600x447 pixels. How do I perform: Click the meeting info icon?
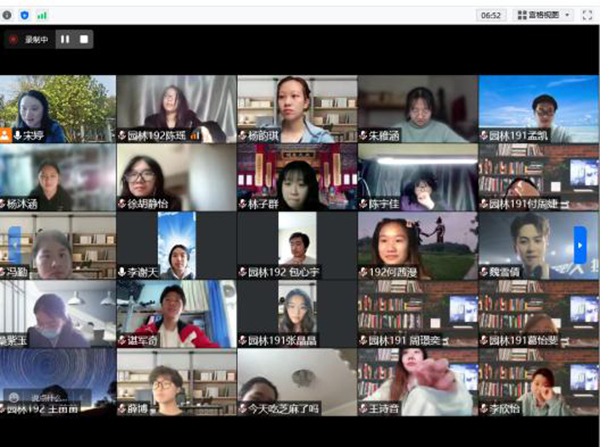10,15
